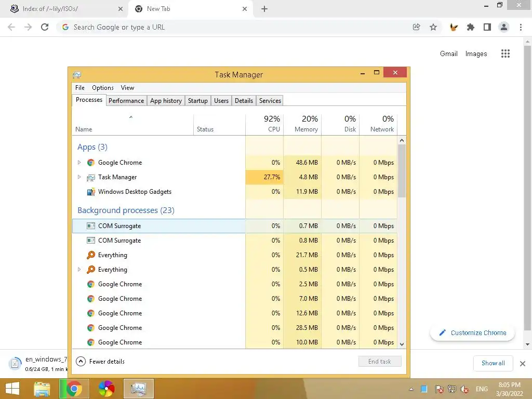This screenshot has width=532, height=399.
Task: Click network tray icon
Action: [451, 389]
